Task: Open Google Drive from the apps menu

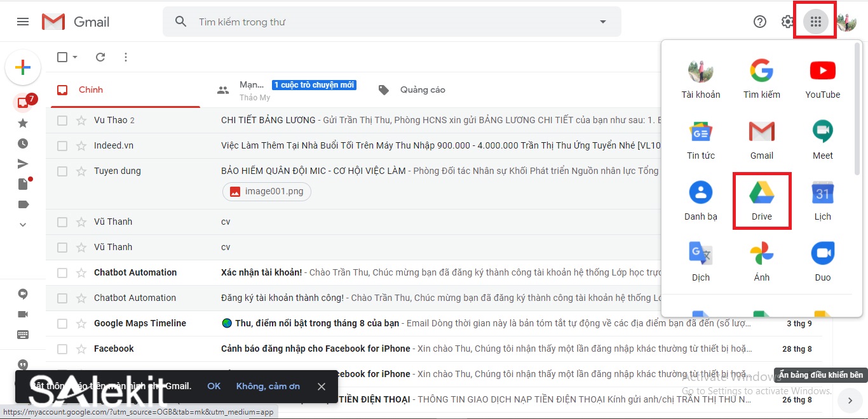Action: (761, 200)
